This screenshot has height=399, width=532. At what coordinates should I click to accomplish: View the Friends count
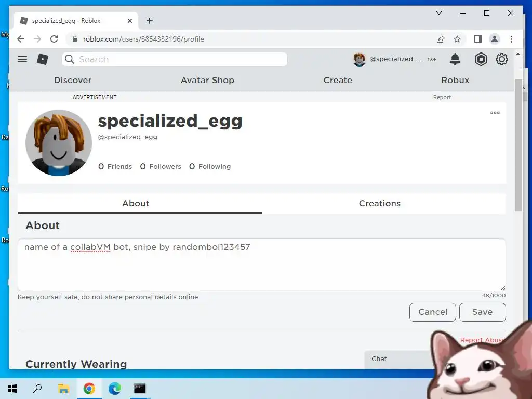115,167
